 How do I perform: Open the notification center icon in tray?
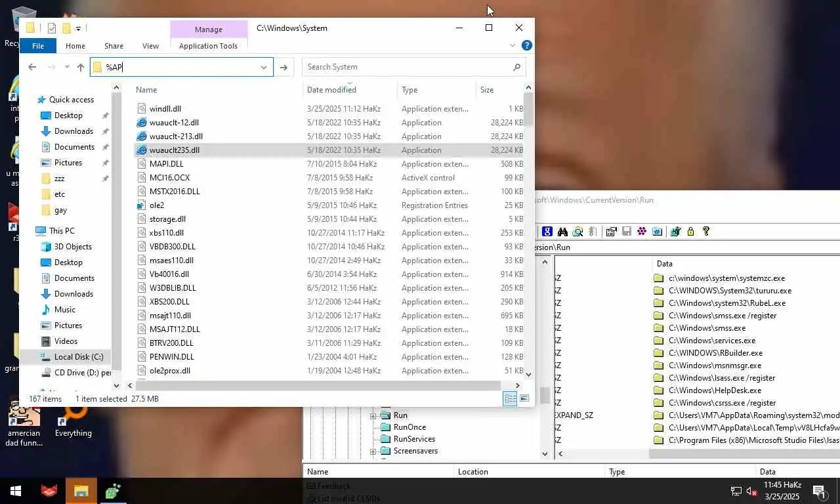point(819,491)
